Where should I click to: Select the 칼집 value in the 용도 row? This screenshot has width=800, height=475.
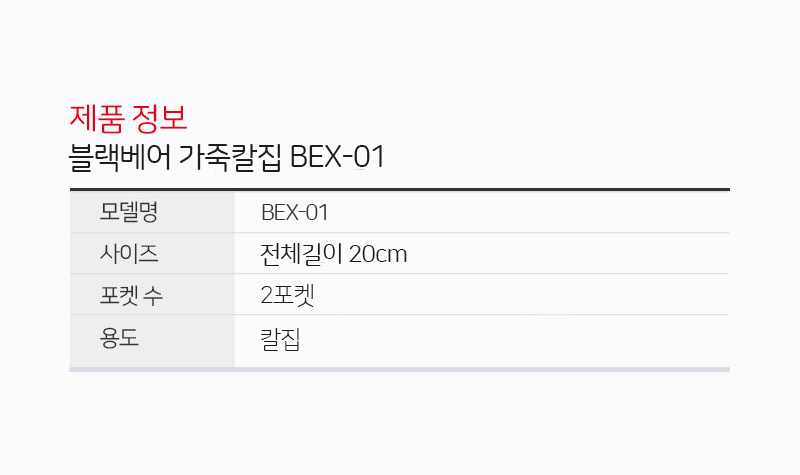point(280,339)
